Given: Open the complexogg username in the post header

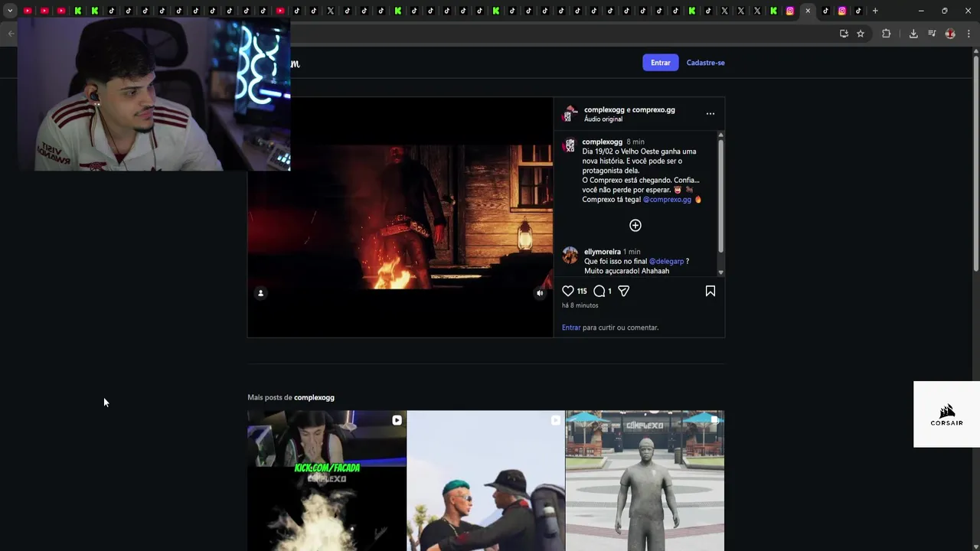Looking at the screenshot, I should coord(604,109).
